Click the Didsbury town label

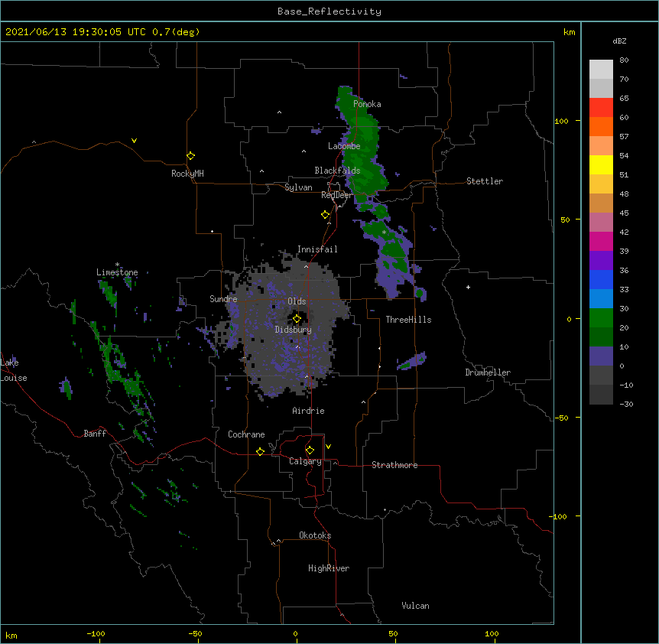click(293, 330)
